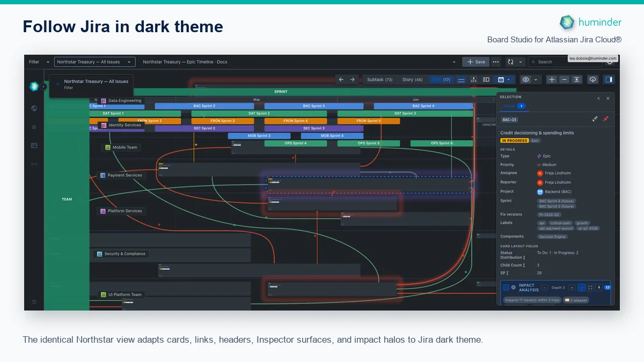
Task: Click the calendar timeline mode icon
Action: 501,79
